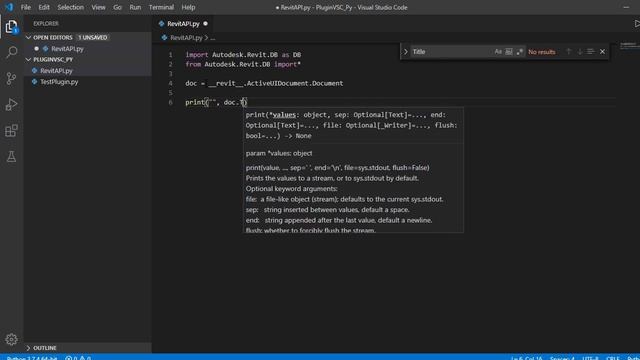Open the Extensions view
This screenshot has width=640, height=360.
[x=11, y=131]
